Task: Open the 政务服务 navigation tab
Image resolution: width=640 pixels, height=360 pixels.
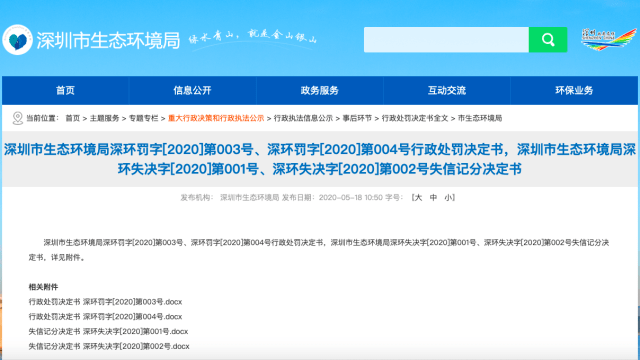Action: [320, 90]
